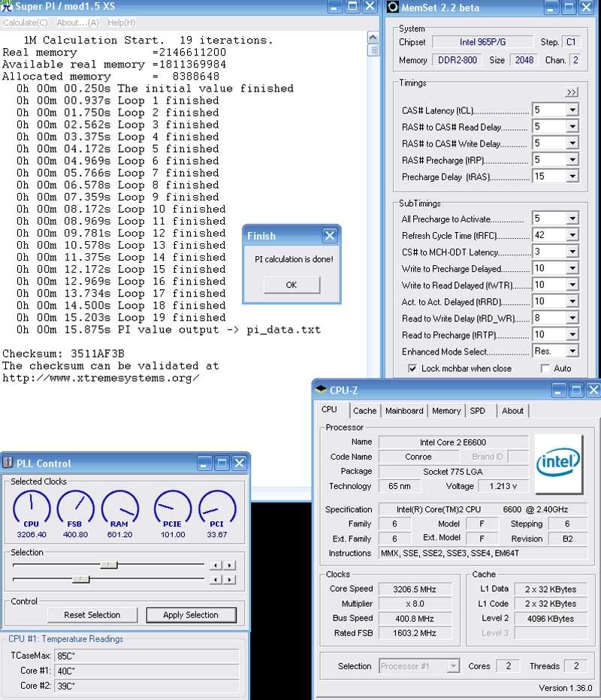Viewport: 601px width, 700px height.
Task: Click the PCIE clock gauge in PLL Control
Action: (172, 509)
